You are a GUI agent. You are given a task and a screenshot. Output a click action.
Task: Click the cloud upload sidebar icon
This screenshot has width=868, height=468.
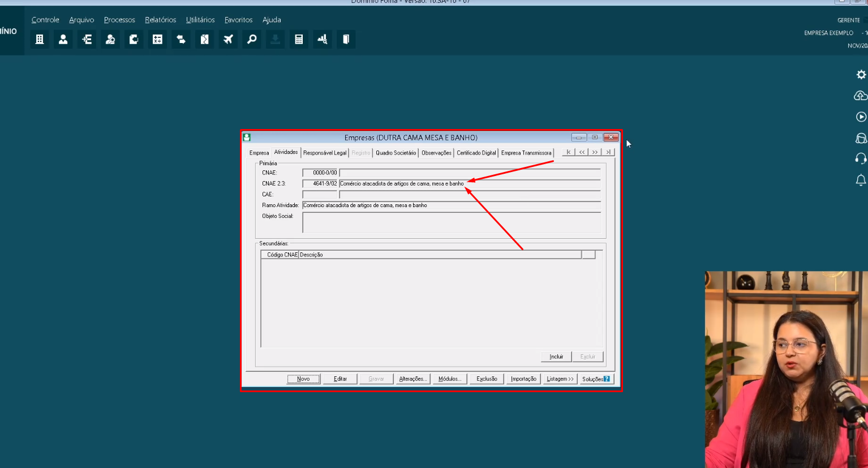click(861, 96)
